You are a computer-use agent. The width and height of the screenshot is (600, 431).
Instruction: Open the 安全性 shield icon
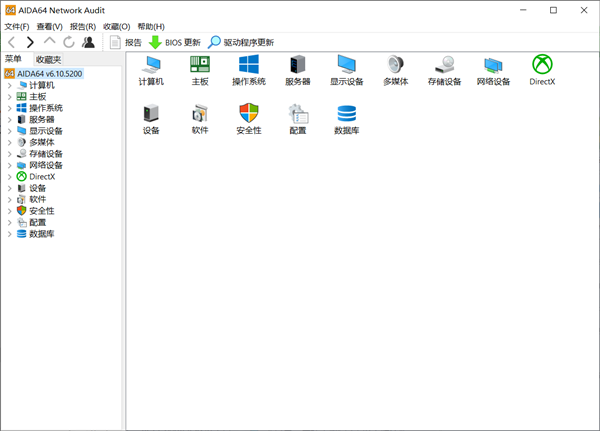pos(249,116)
